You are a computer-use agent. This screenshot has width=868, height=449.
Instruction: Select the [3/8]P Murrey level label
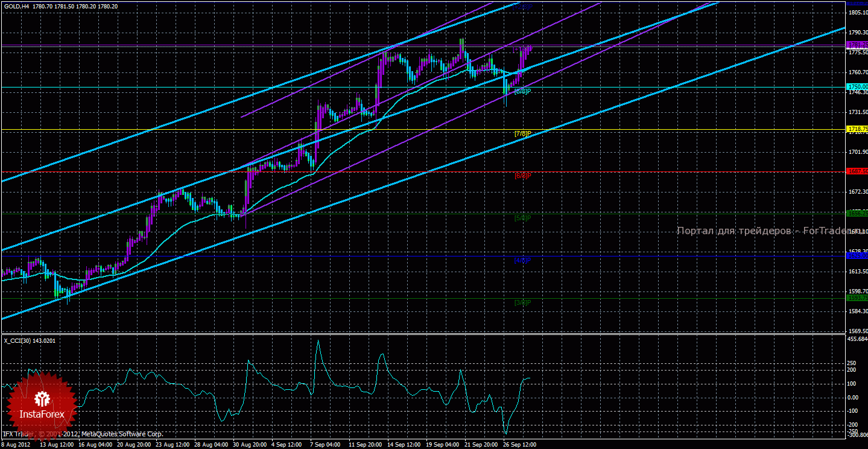(522, 302)
